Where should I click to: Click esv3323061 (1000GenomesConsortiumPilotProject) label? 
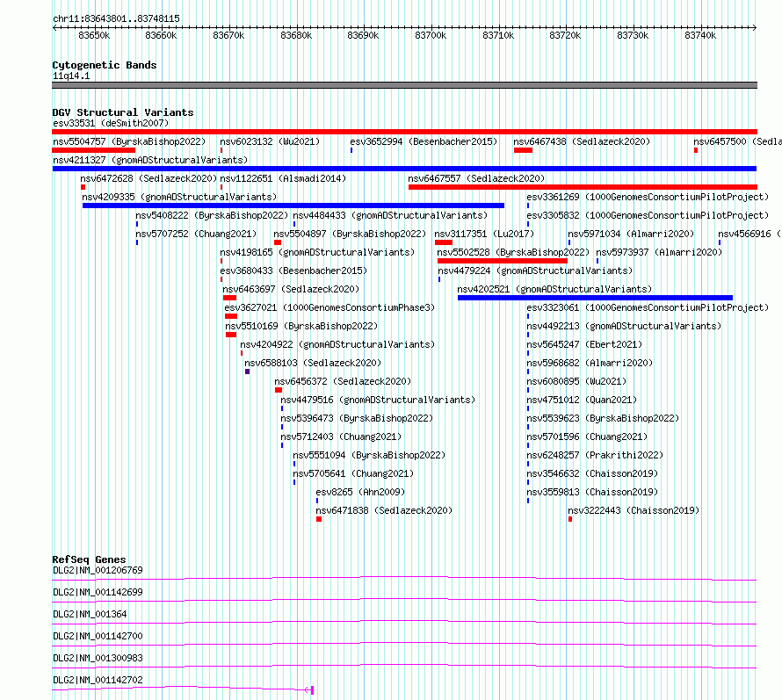click(648, 307)
